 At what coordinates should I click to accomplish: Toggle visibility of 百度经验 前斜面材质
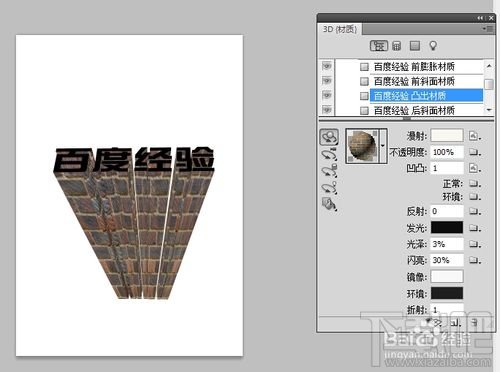(327, 81)
